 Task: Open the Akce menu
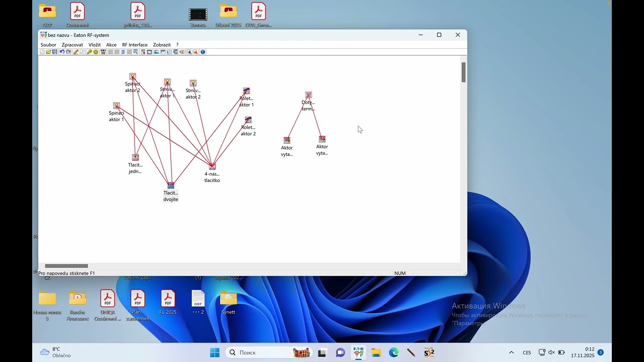coord(111,45)
